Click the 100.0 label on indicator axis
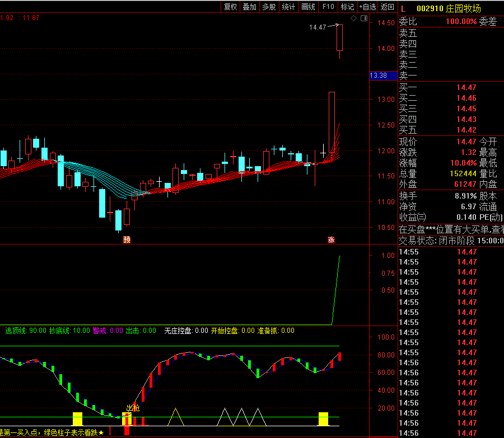 [386, 337]
